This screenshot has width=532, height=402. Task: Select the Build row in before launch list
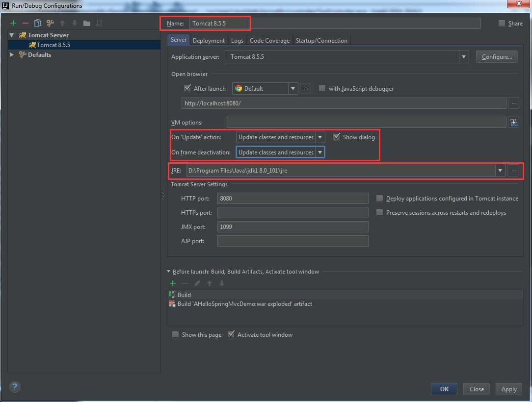(x=346, y=295)
